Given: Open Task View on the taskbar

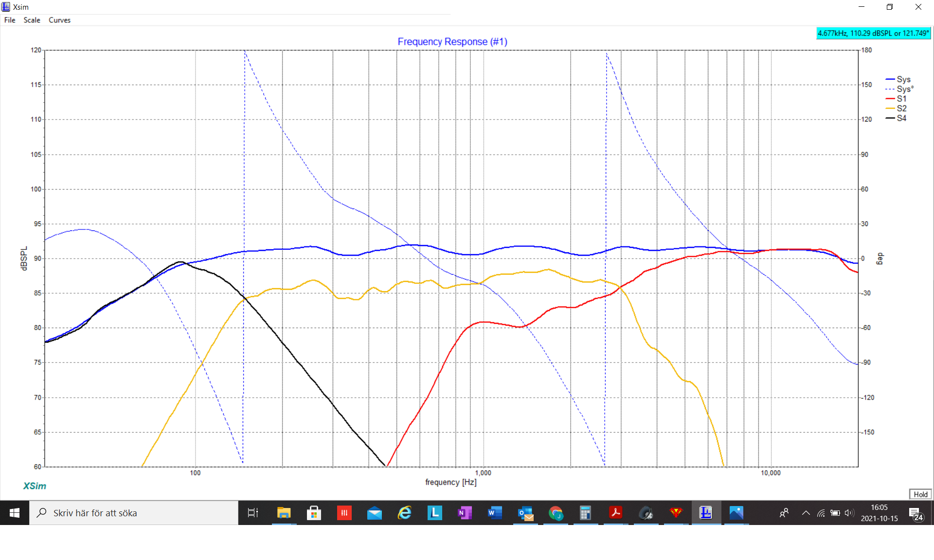Looking at the screenshot, I should [253, 513].
